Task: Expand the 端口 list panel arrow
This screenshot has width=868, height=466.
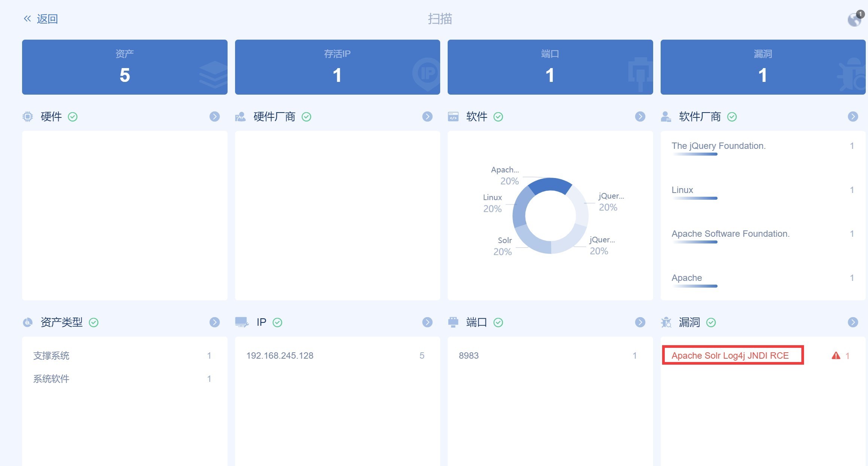Action: [x=640, y=322]
